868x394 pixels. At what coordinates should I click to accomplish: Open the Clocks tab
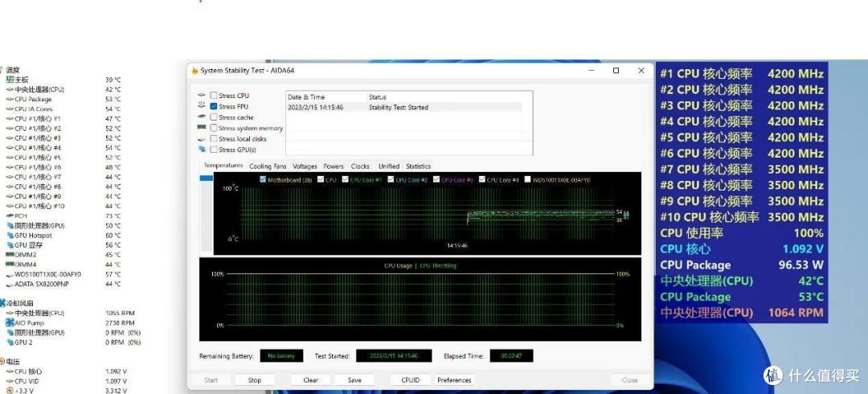tap(360, 166)
